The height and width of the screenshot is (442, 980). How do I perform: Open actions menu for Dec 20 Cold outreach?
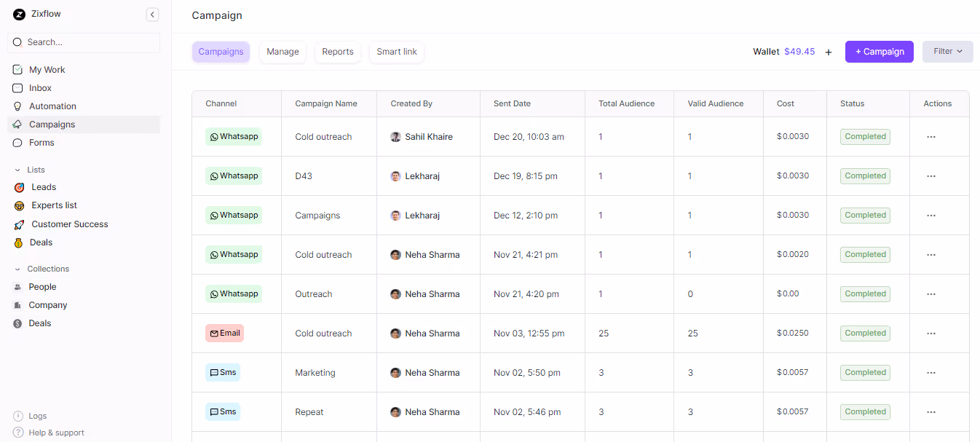pos(931,137)
